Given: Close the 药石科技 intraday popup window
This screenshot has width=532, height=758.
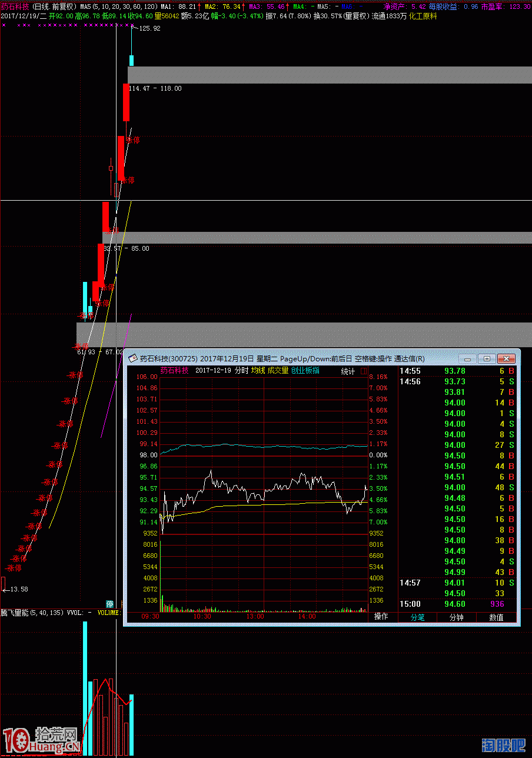Looking at the screenshot, I should 506,358.
